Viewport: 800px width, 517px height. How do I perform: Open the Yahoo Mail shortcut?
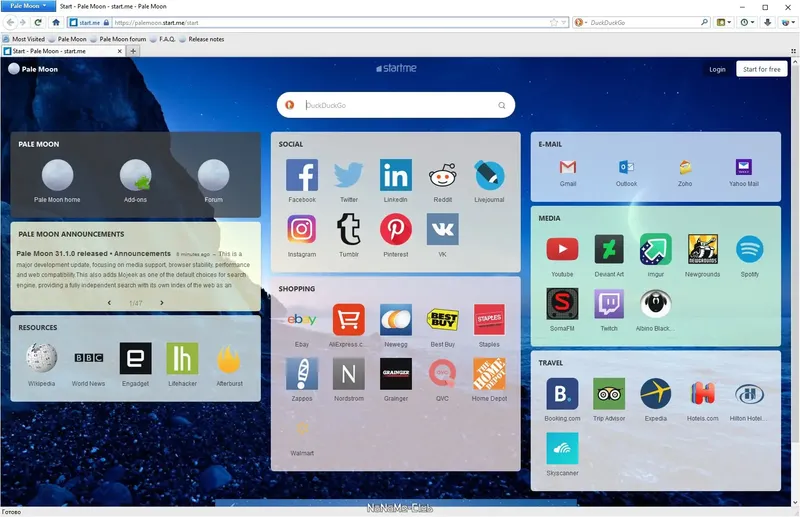pos(744,167)
